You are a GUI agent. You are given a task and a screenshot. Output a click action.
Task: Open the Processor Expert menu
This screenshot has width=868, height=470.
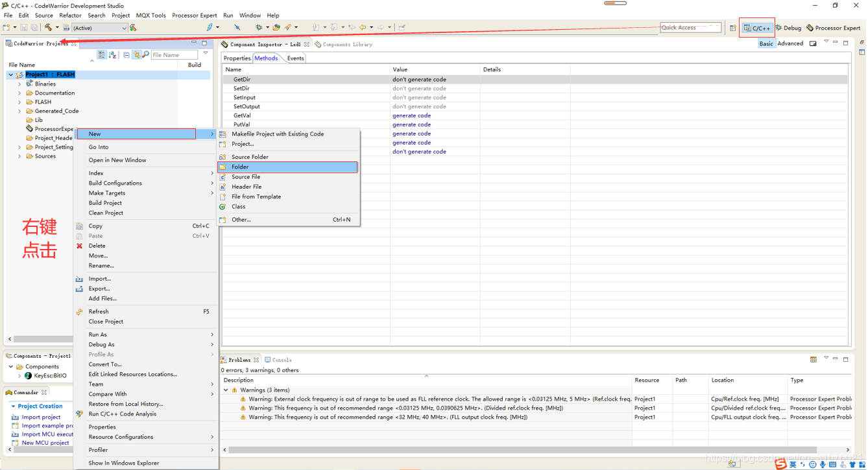[x=195, y=16]
